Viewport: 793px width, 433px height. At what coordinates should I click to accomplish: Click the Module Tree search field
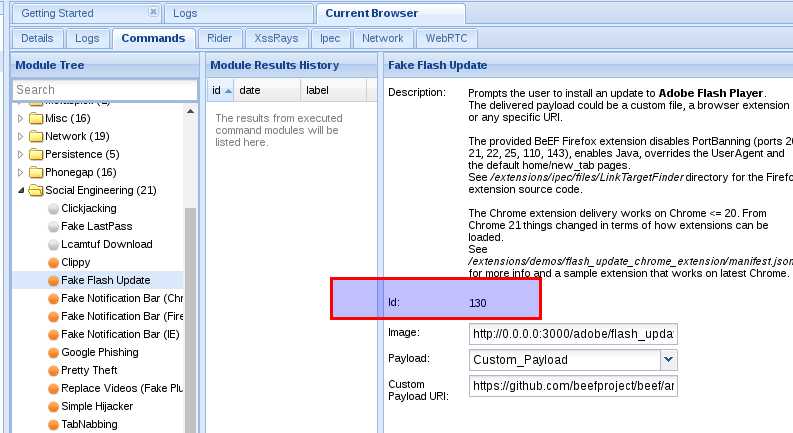click(x=105, y=90)
